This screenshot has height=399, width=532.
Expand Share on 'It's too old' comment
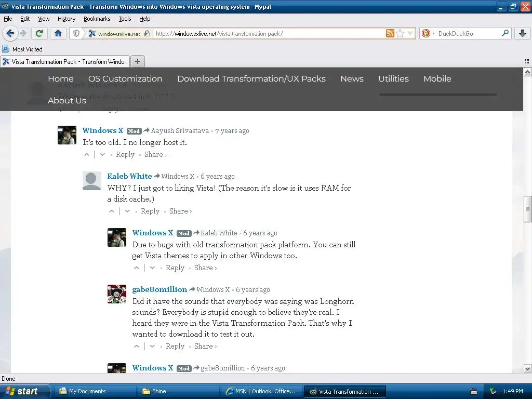point(155,155)
